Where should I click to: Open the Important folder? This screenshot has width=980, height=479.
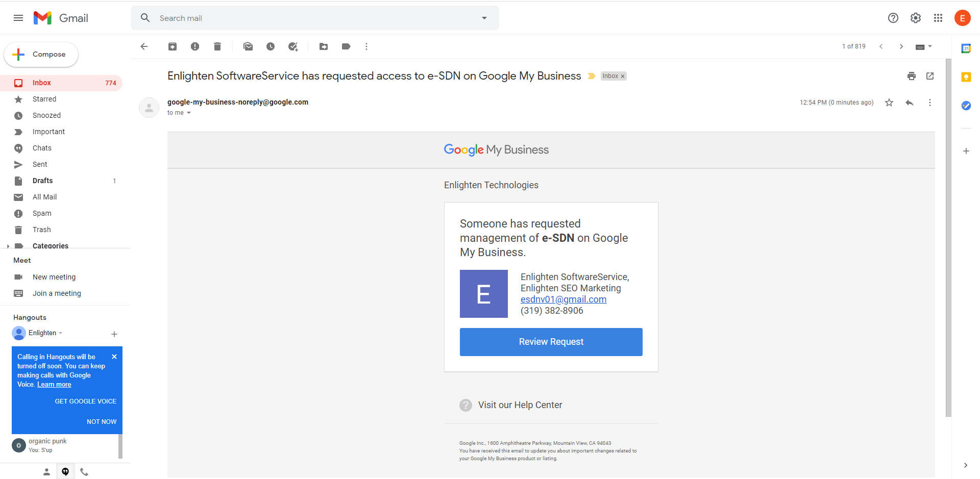[61, 132]
